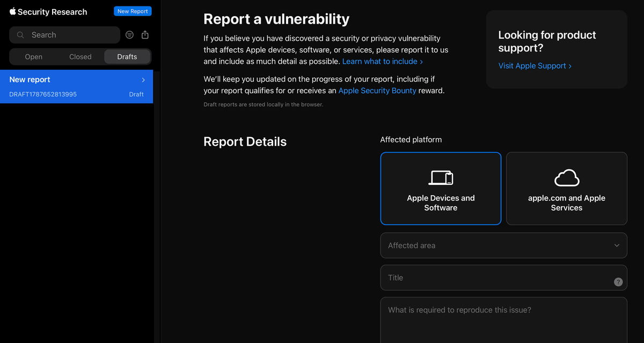The height and width of the screenshot is (343, 644).
Task: Click the chevron on the New report row
Action: pos(143,80)
